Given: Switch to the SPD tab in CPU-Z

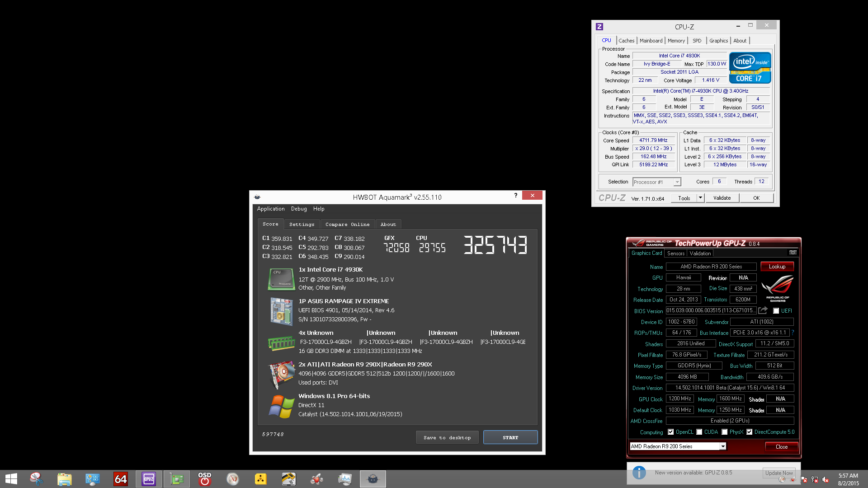Looking at the screenshot, I should coord(697,41).
